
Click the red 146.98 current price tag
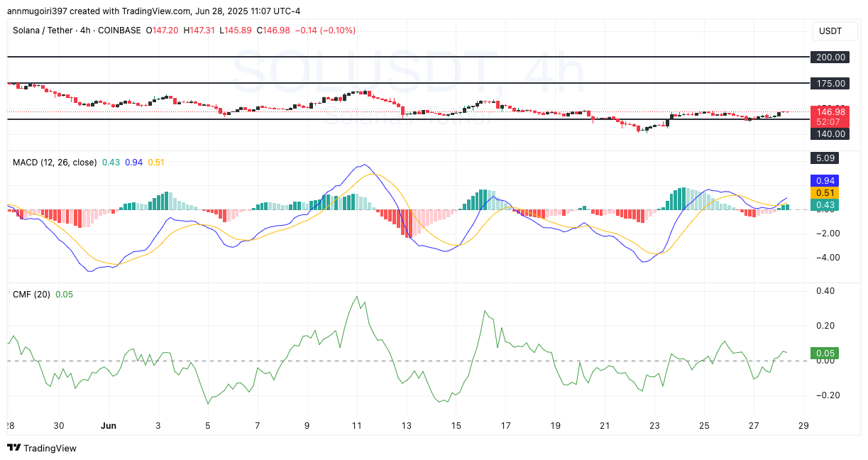(x=830, y=111)
